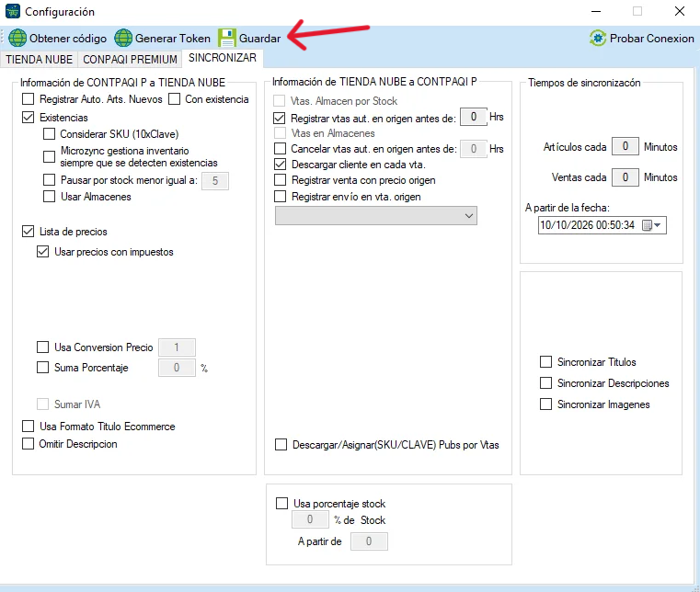Click the Configuración window app icon
700x592 pixels.
click(x=13, y=11)
